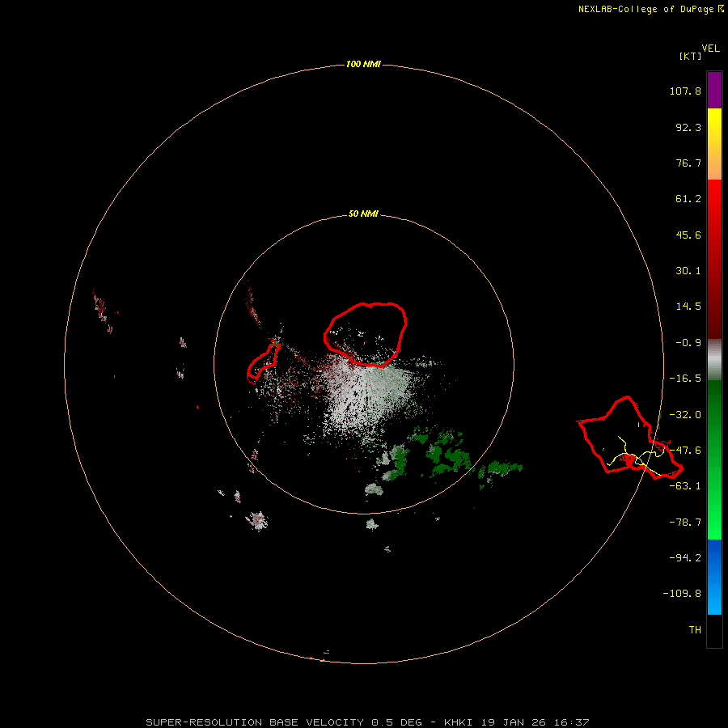Click the small western island outline
This screenshot has height=728, width=728.
(263, 362)
